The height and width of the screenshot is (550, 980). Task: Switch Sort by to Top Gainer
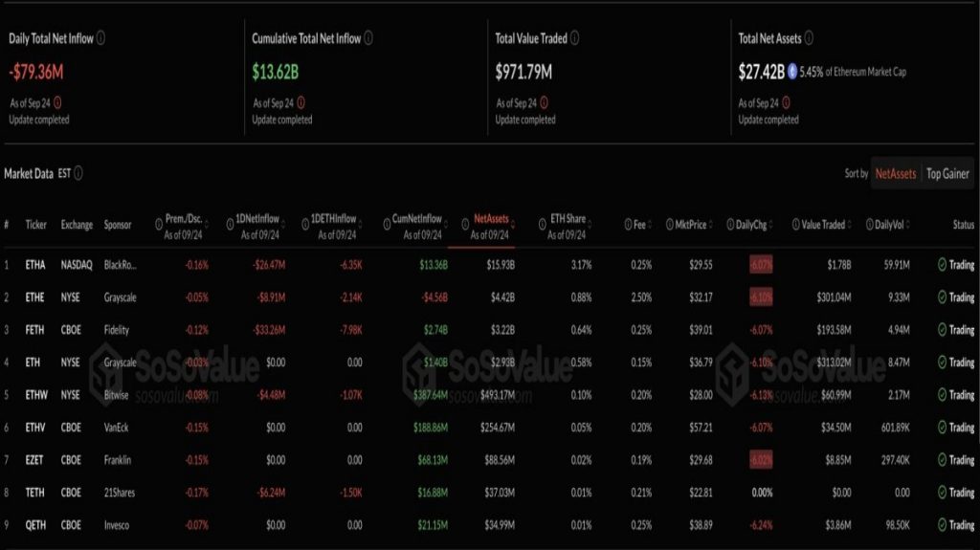(x=947, y=174)
